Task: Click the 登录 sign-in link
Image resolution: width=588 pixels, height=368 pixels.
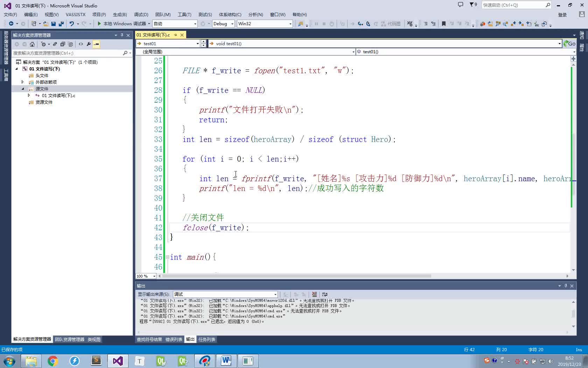Action: pyautogui.click(x=562, y=15)
